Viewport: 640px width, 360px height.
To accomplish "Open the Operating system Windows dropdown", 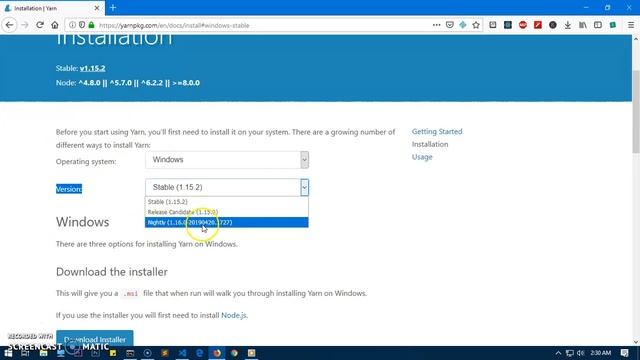I will pos(227,160).
